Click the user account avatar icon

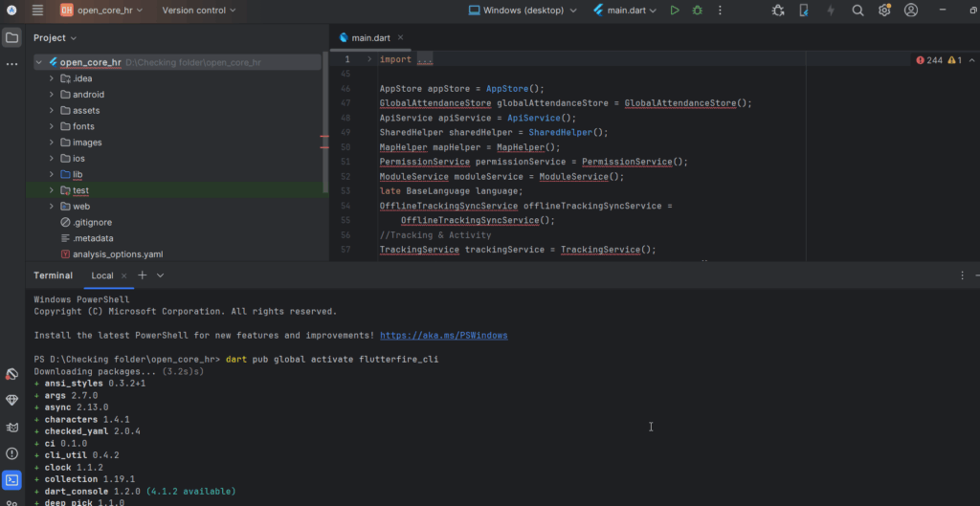click(911, 11)
